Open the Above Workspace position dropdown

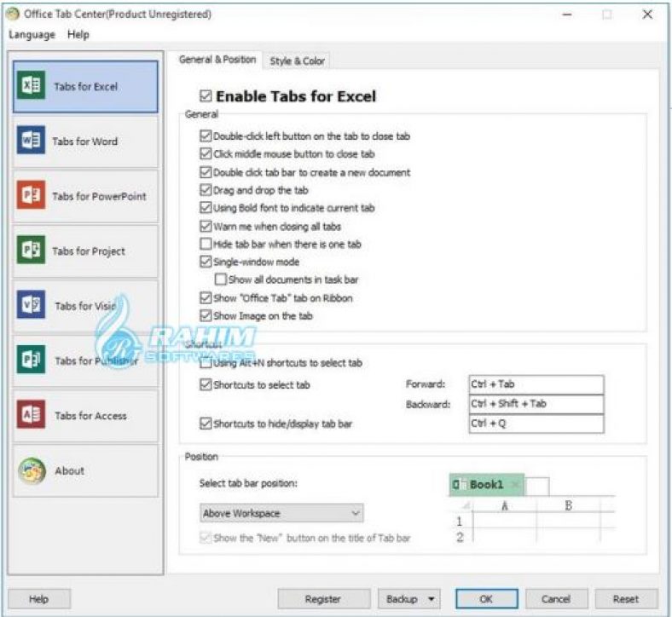[x=281, y=513]
